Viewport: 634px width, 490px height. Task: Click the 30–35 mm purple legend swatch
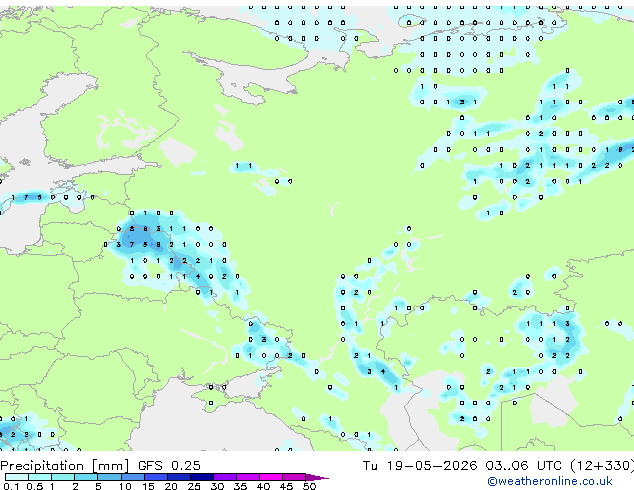(224, 477)
